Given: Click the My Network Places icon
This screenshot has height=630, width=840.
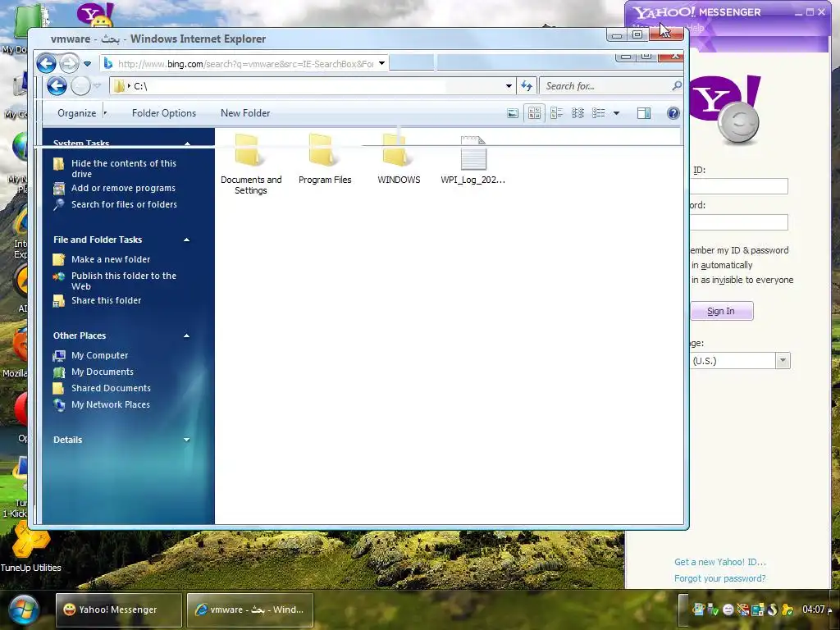Looking at the screenshot, I should 59,405.
